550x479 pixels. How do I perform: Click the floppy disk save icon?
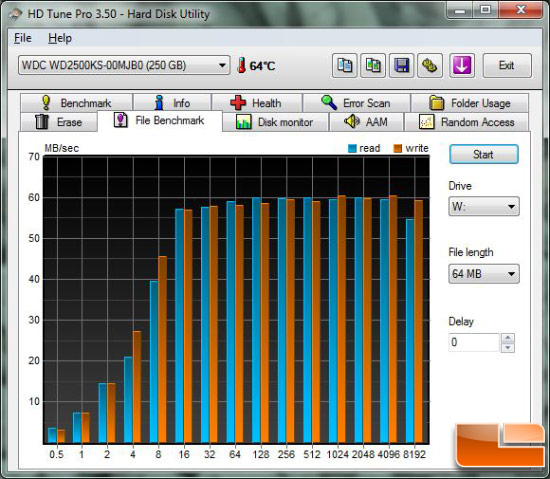(x=402, y=66)
